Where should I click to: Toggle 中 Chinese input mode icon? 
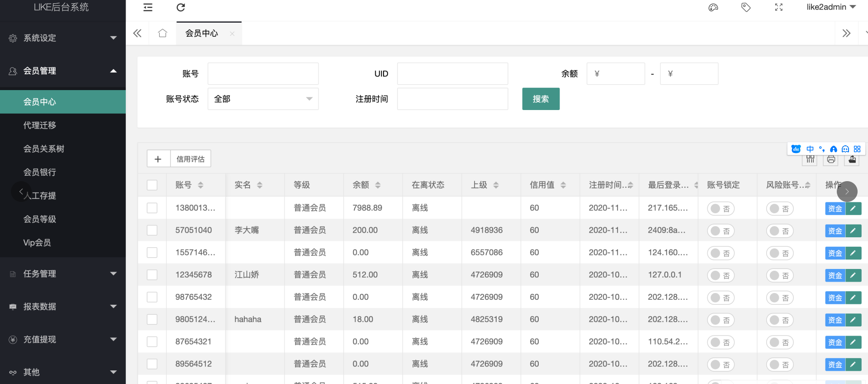pos(810,149)
